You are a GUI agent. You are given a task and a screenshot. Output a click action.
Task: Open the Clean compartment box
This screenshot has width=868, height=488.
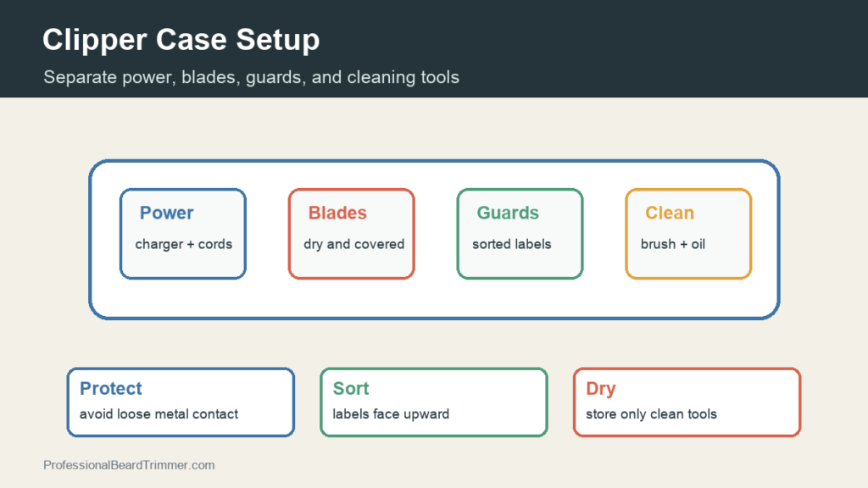688,234
